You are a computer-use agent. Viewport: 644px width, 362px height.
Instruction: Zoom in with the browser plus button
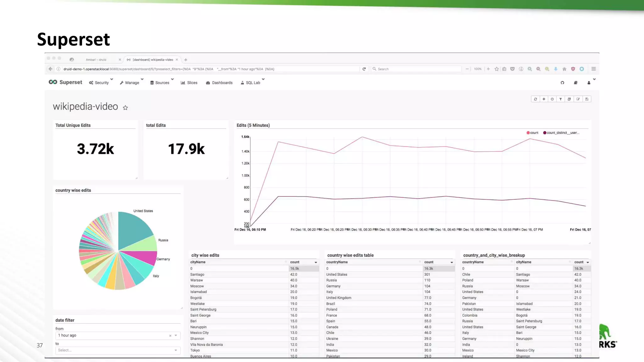488,69
